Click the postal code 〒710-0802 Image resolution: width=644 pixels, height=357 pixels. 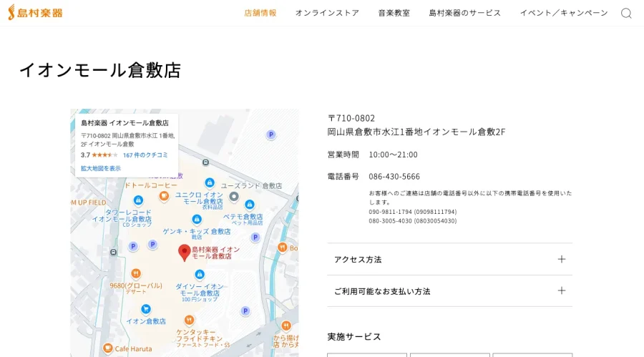click(351, 118)
